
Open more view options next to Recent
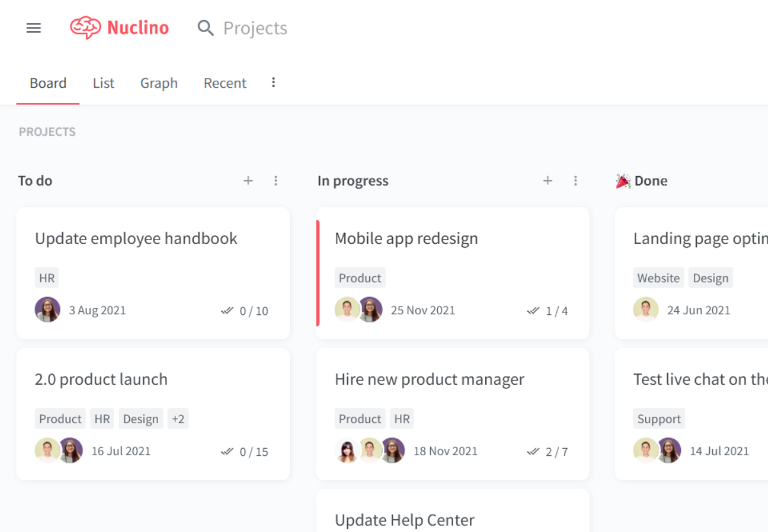pyautogui.click(x=273, y=83)
